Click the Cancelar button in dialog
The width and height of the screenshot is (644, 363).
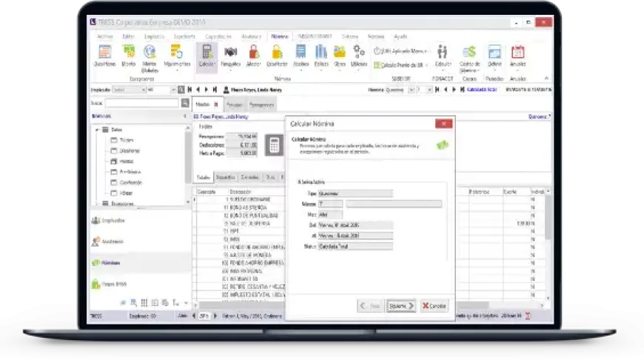[435, 305]
